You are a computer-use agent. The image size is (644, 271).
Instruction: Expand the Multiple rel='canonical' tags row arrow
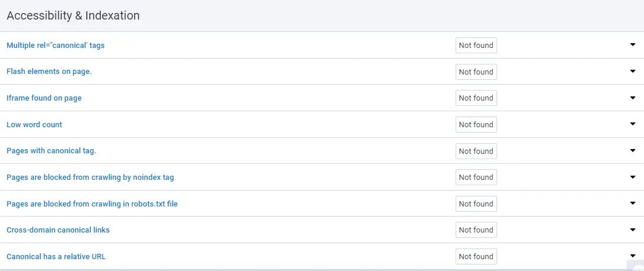(x=632, y=45)
